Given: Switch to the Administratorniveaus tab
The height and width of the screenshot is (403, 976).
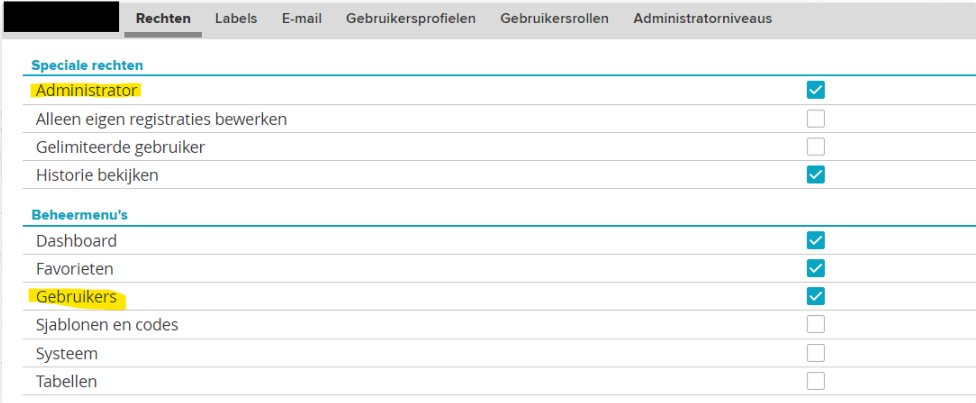Looking at the screenshot, I should (702, 18).
